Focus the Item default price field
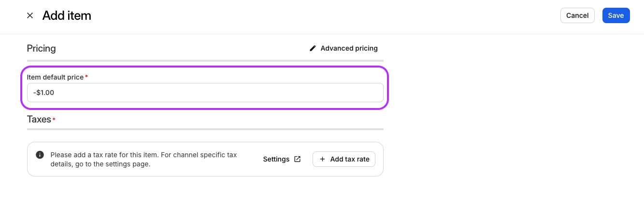644x203 pixels. 205,93
